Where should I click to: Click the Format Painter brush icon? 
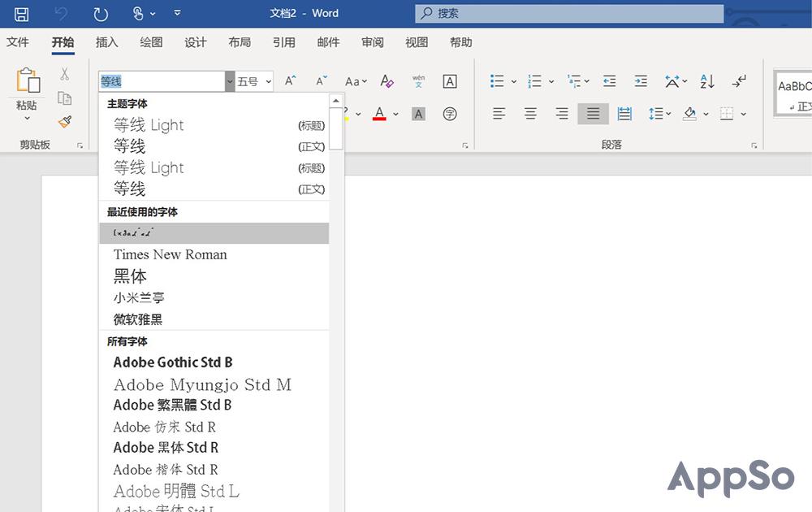[65, 122]
